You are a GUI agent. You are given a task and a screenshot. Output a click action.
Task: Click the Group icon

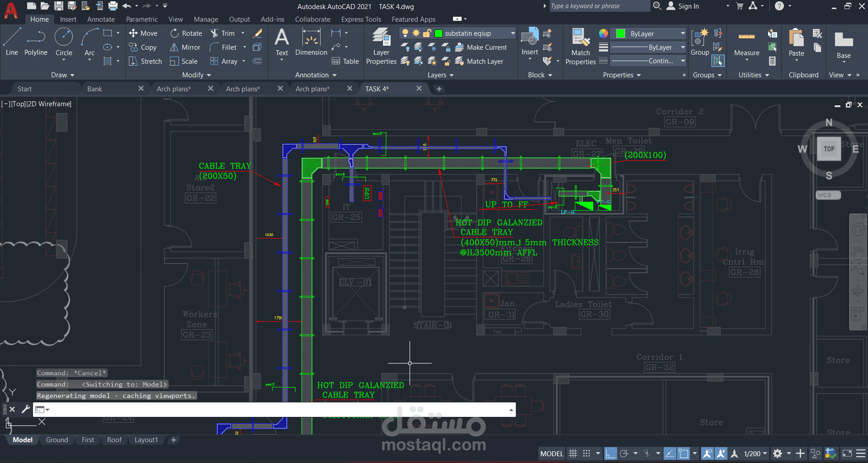pyautogui.click(x=700, y=42)
